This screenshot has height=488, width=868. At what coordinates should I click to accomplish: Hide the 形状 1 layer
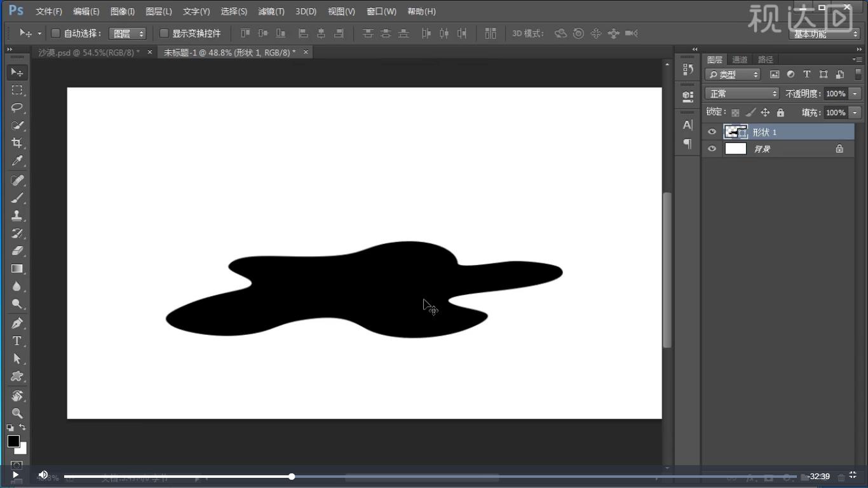(712, 132)
